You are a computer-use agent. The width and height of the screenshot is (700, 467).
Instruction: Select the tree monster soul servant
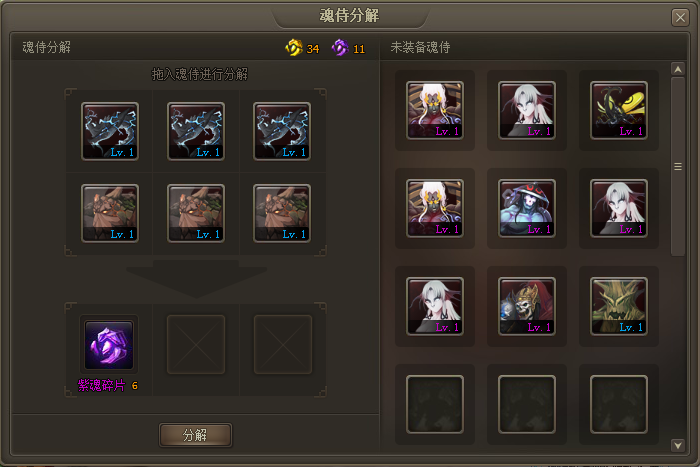(x=619, y=306)
